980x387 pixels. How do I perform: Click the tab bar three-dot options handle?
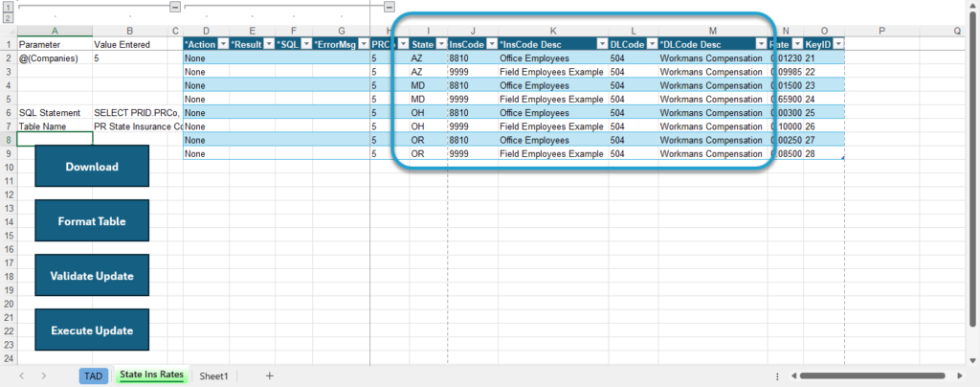pyautogui.click(x=777, y=376)
